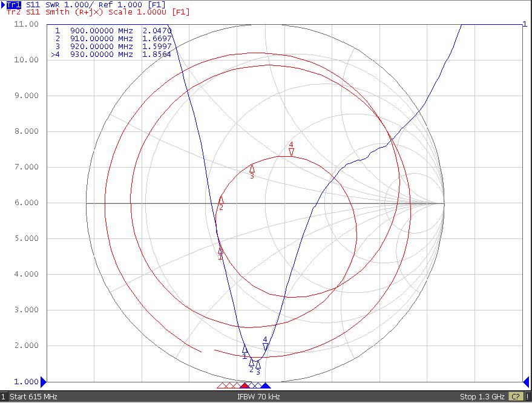This screenshot has height=403, width=532.
Task: Click left reference position triangle at 1.000
Action: pyautogui.click(x=43, y=381)
